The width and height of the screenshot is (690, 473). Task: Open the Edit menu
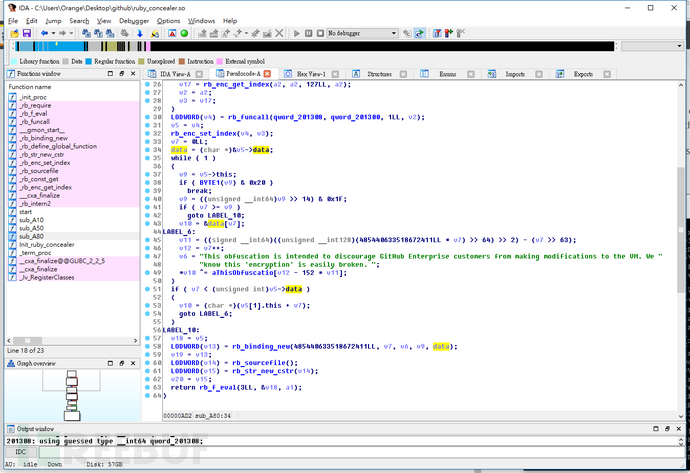point(31,21)
